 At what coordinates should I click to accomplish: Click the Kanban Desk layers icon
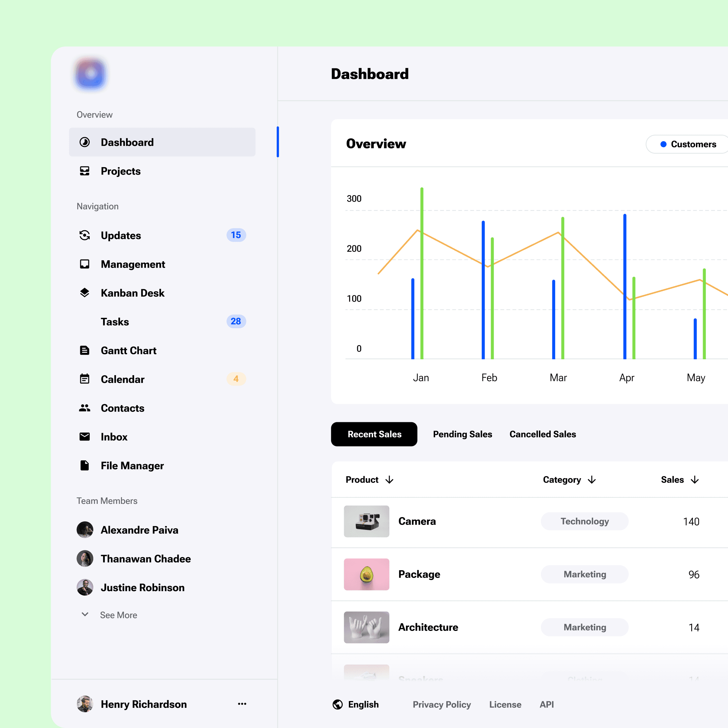point(84,293)
